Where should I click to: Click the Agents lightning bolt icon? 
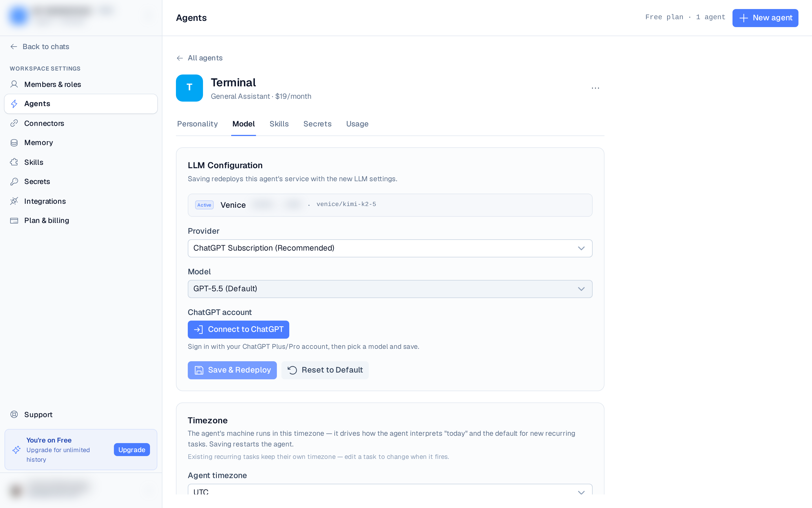[x=14, y=104]
